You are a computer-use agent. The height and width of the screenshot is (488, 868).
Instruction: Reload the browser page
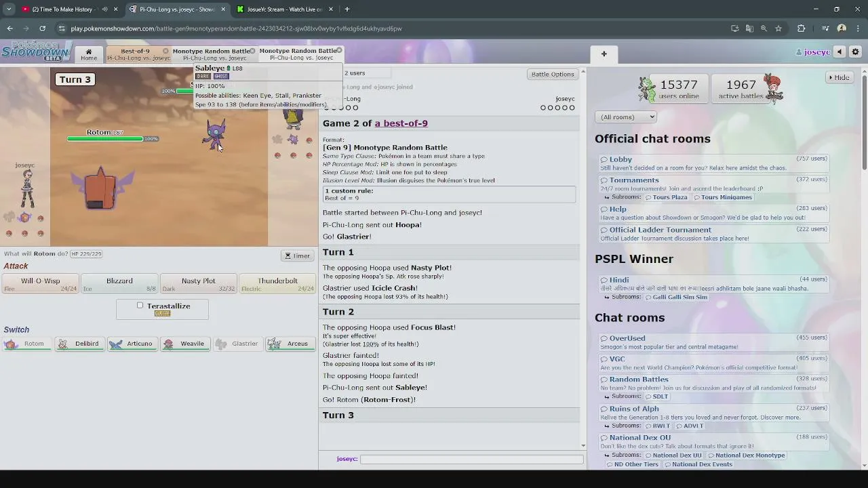pos(42,28)
